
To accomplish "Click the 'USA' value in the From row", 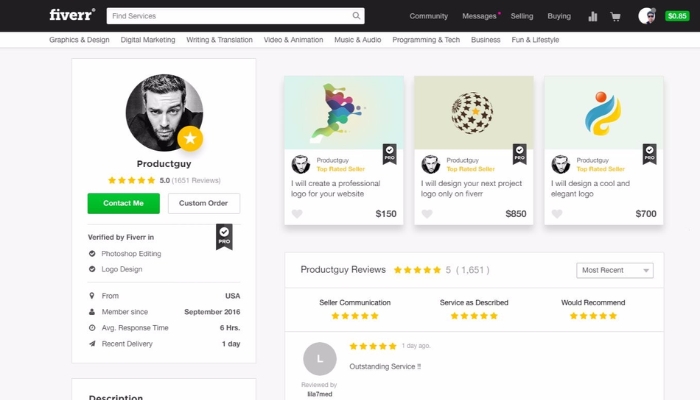I will (x=233, y=296).
